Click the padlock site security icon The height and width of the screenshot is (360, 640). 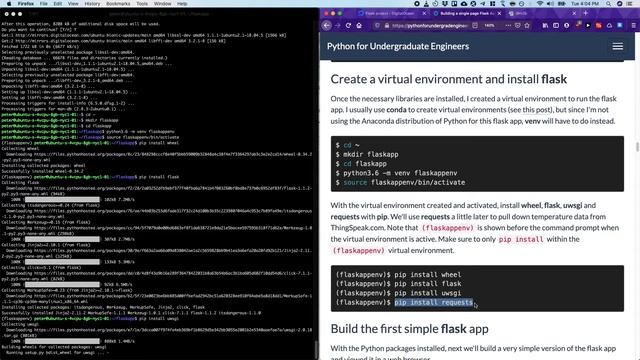387,25
